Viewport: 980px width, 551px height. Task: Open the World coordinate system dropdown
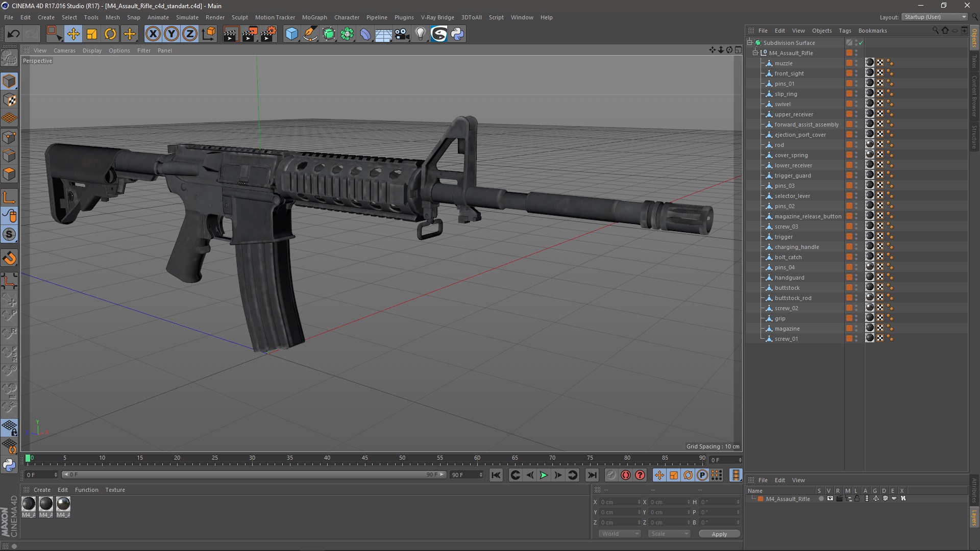click(620, 534)
